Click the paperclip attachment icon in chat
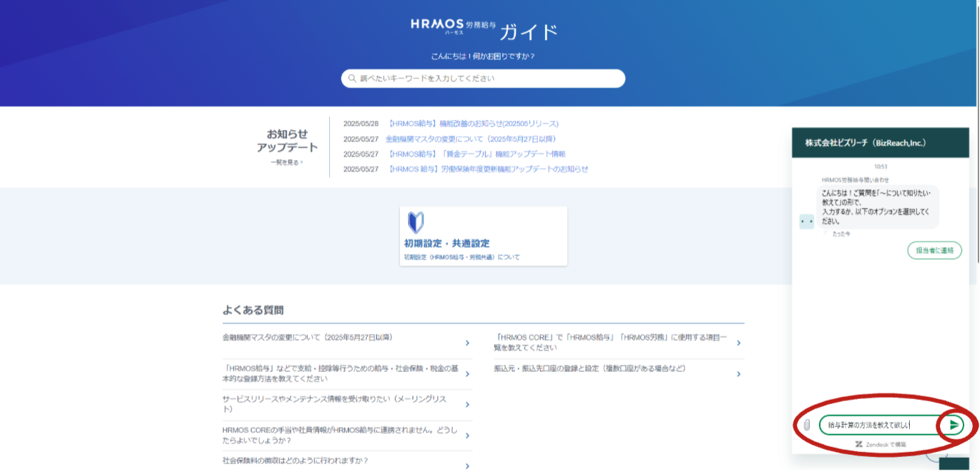 tap(806, 425)
